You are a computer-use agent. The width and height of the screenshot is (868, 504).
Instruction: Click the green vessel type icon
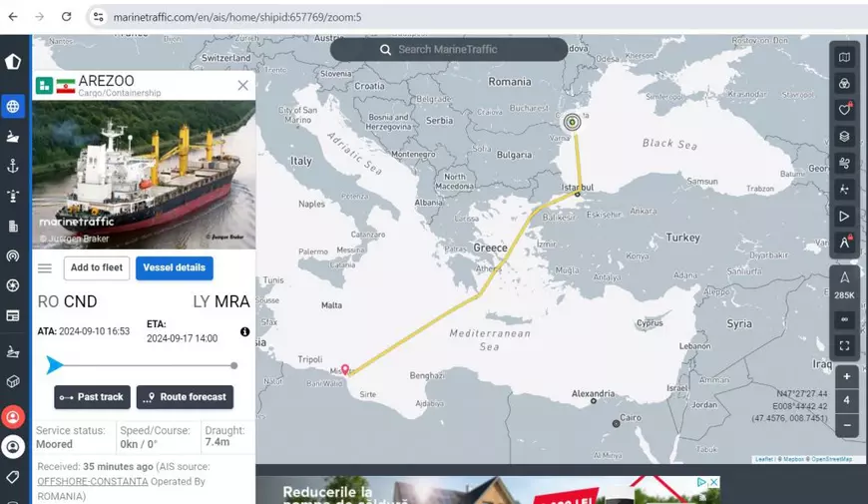(44, 86)
